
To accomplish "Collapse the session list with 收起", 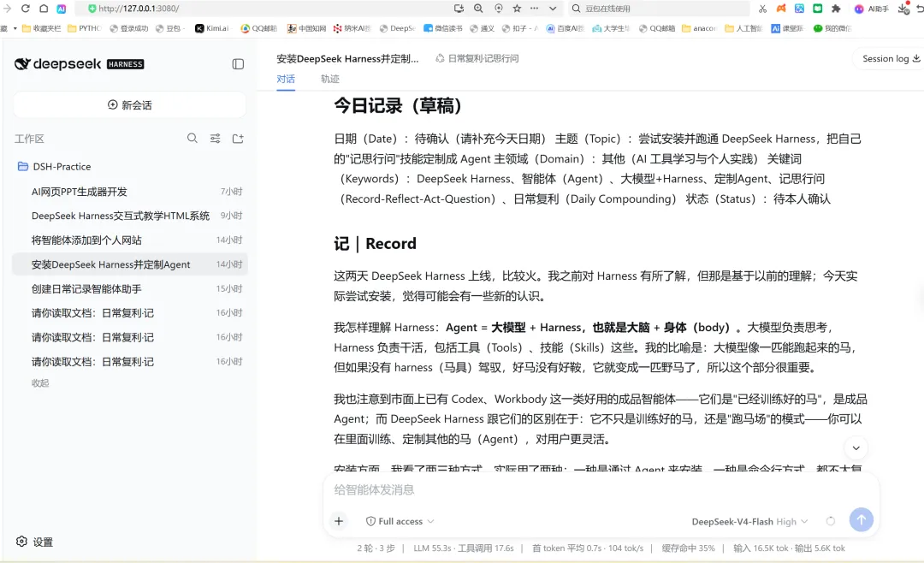I will (x=40, y=383).
